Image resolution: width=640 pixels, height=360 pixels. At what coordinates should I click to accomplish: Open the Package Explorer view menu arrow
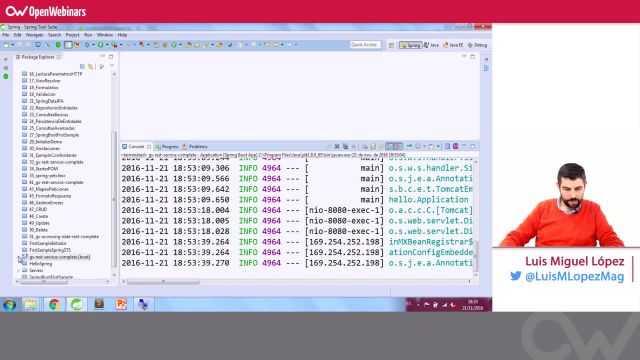[x=112, y=66]
